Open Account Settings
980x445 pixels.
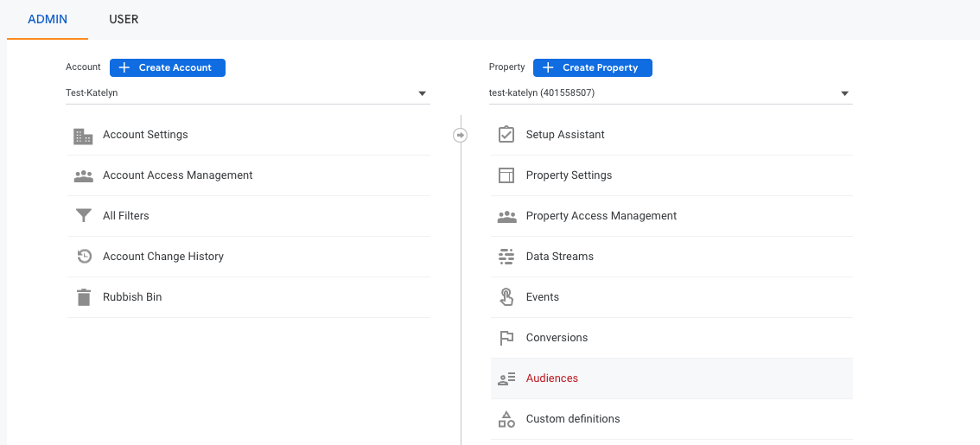[249, 135]
